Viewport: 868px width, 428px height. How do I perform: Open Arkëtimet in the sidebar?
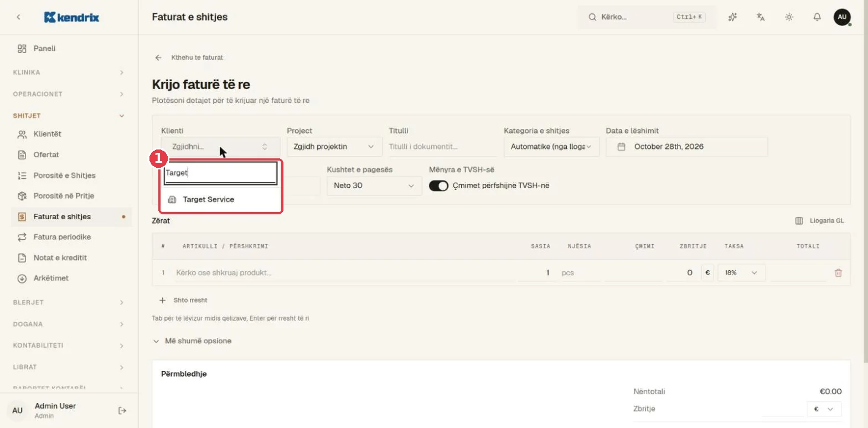coord(71,278)
